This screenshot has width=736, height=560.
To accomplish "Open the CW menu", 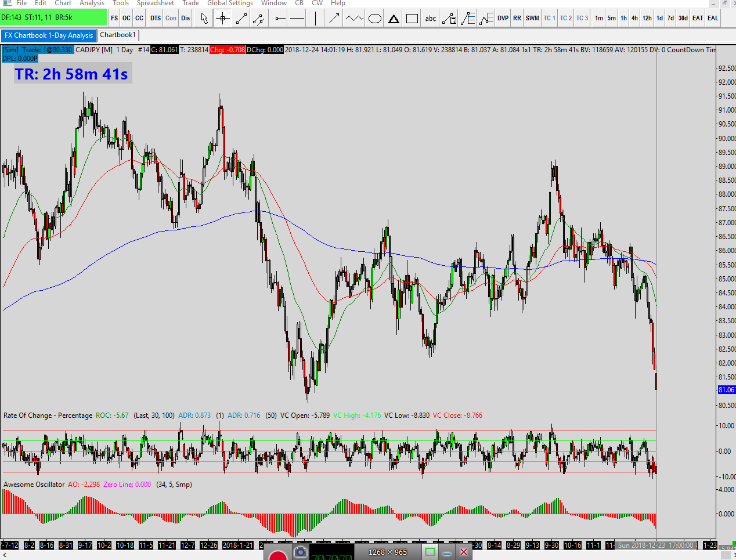I will tap(317, 3).
